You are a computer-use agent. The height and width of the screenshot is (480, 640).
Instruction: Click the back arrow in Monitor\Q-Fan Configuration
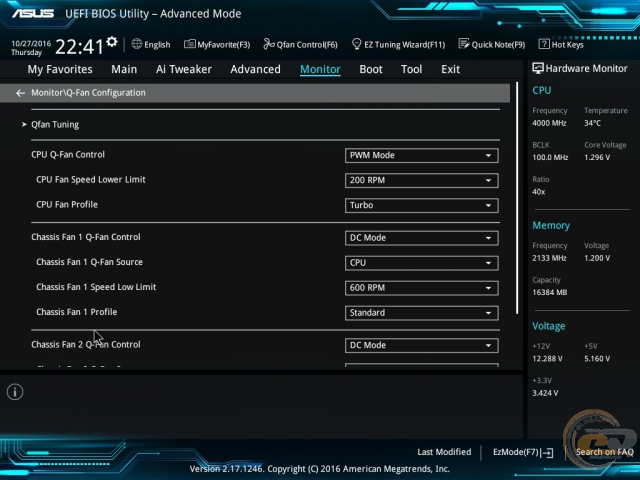point(20,93)
